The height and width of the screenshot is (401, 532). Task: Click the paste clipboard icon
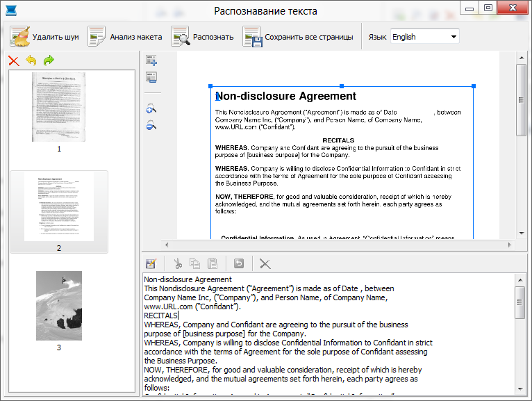pyautogui.click(x=213, y=263)
